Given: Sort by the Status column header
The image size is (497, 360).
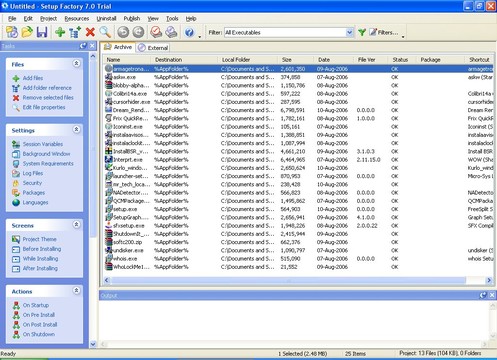Looking at the screenshot, I should (402, 60).
